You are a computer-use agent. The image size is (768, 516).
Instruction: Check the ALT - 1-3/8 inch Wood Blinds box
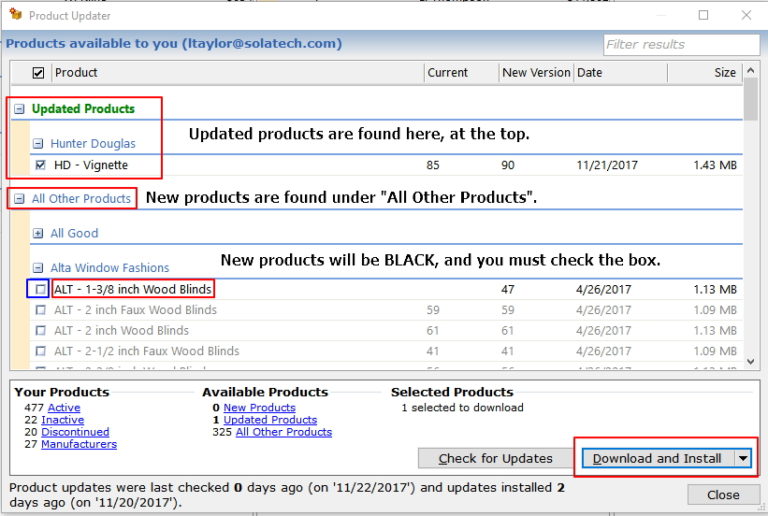tap(41, 289)
